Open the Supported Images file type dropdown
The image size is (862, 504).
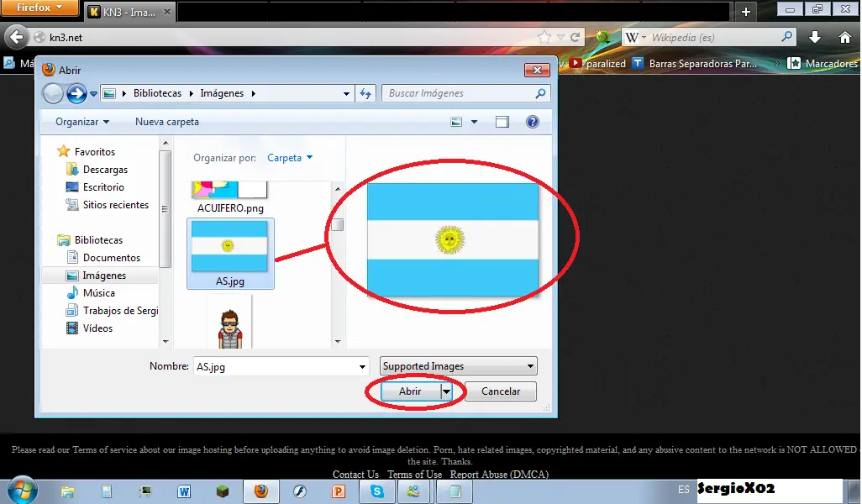459,366
